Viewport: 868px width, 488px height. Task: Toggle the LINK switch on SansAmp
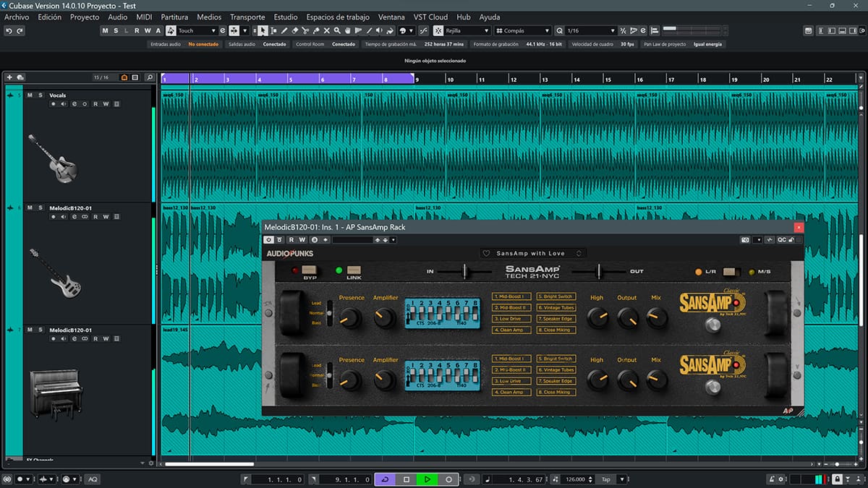tap(354, 270)
